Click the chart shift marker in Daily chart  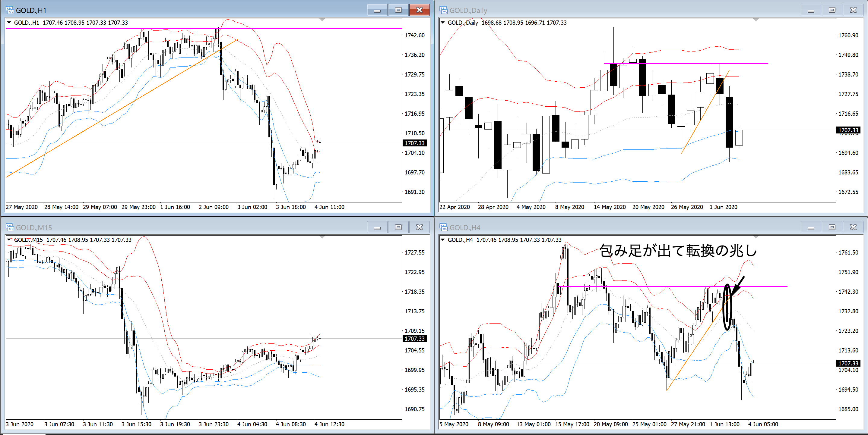(x=756, y=20)
